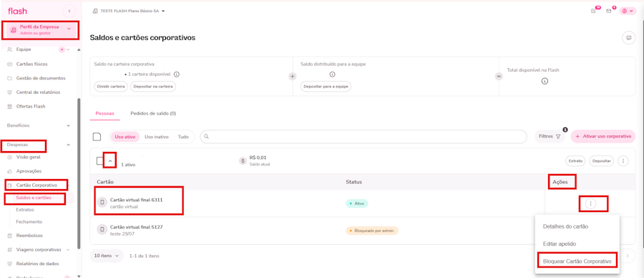The width and height of the screenshot is (644, 278).
Task: Click the Cartões físicos card icon
Action: (10, 64)
